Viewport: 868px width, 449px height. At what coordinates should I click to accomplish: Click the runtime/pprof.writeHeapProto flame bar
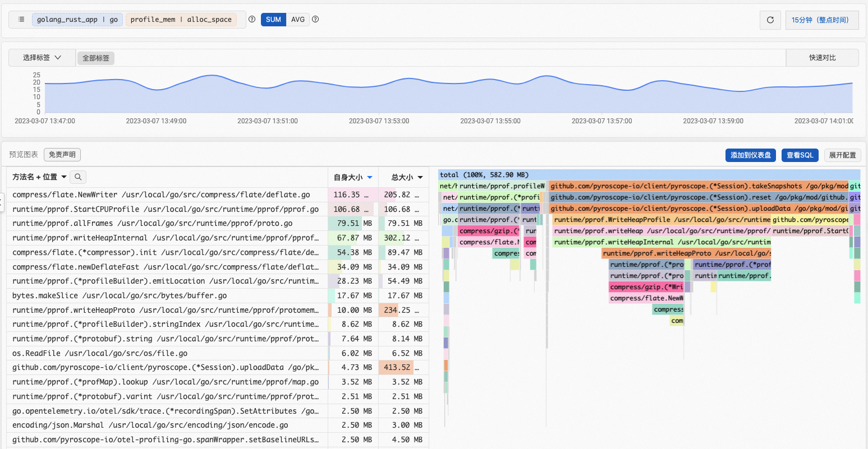(x=686, y=253)
